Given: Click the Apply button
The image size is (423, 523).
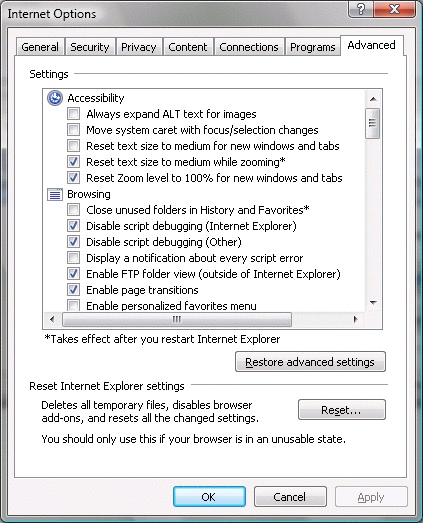Looking at the screenshot, I should pyautogui.click(x=371, y=497).
